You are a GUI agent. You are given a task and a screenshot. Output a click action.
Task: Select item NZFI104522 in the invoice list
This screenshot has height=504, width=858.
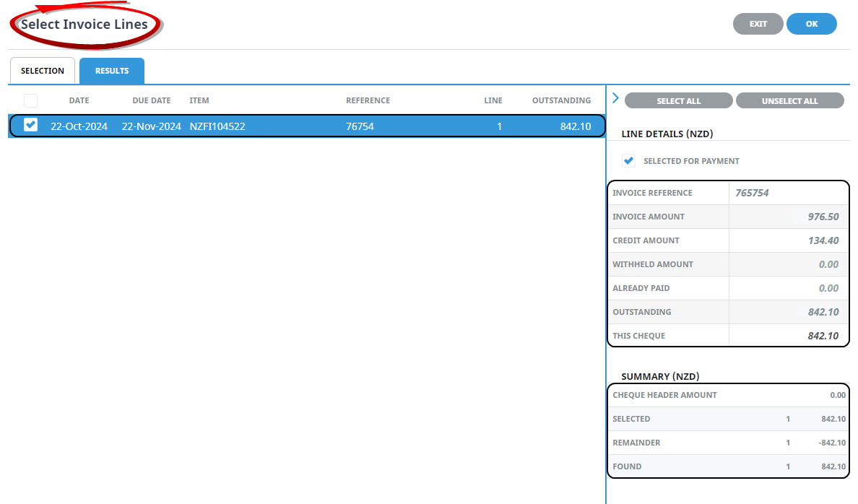tap(217, 126)
